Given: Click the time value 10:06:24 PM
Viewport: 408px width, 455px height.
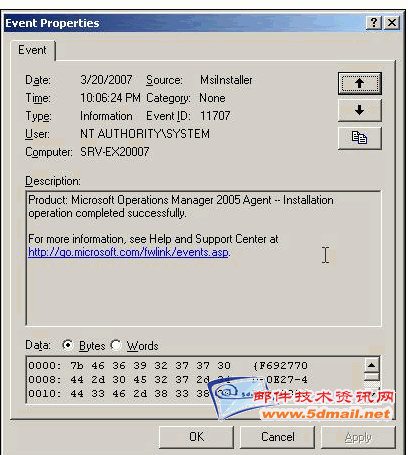Looking at the screenshot, I should point(110,98).
